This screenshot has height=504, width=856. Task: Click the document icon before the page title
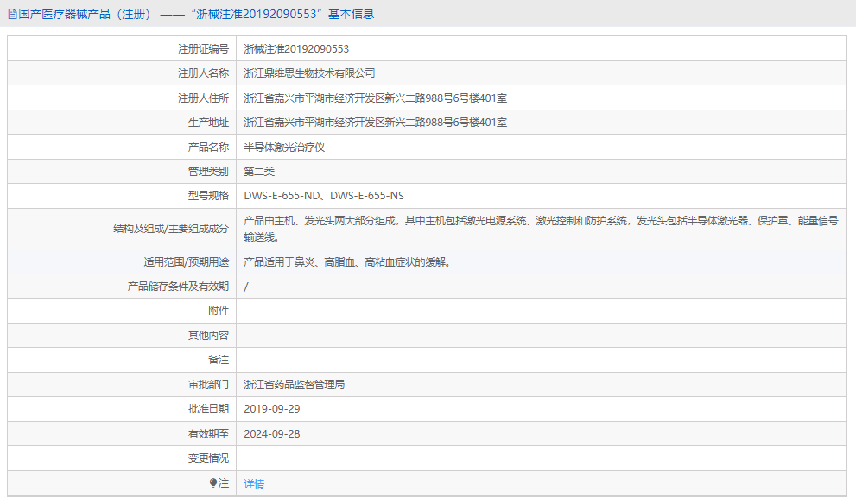(12, 15)
